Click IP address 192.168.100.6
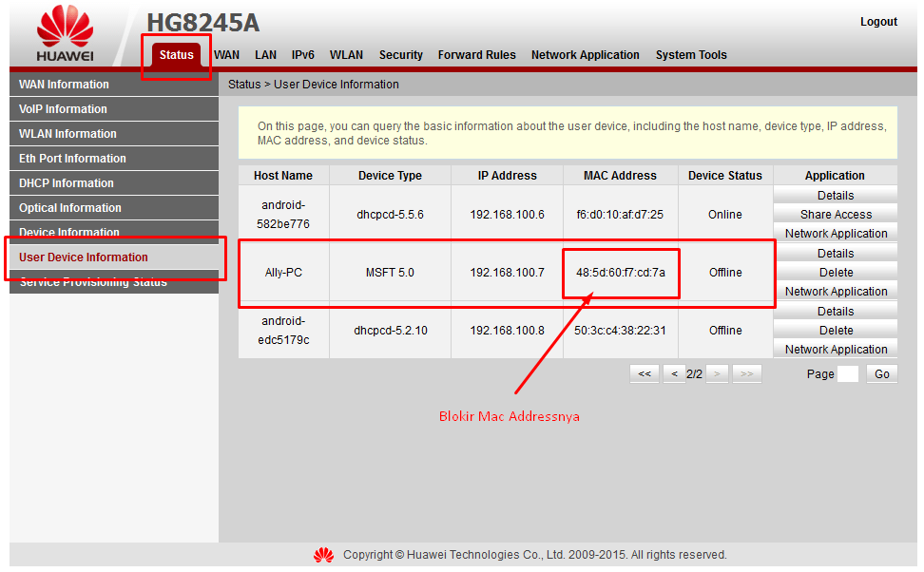The image size is (924, 572). [x=507, y=215]
